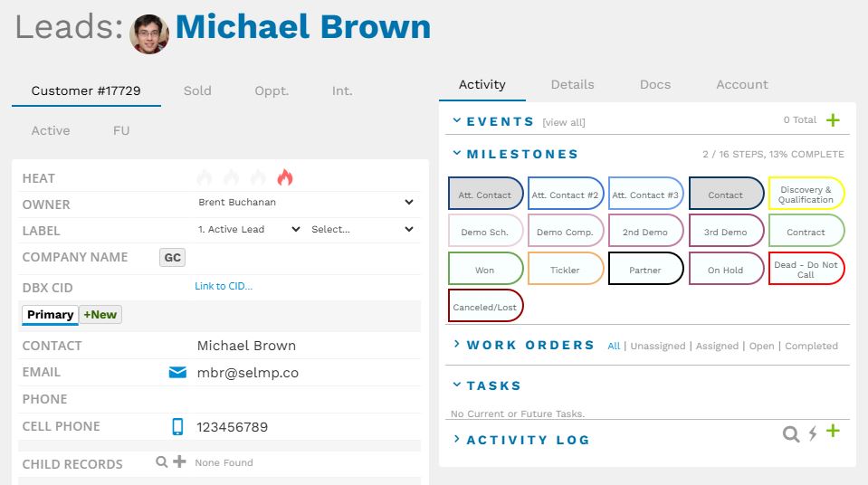
Task: Click the lightning bolt icon in Tasks
Action: click(813, 434)
